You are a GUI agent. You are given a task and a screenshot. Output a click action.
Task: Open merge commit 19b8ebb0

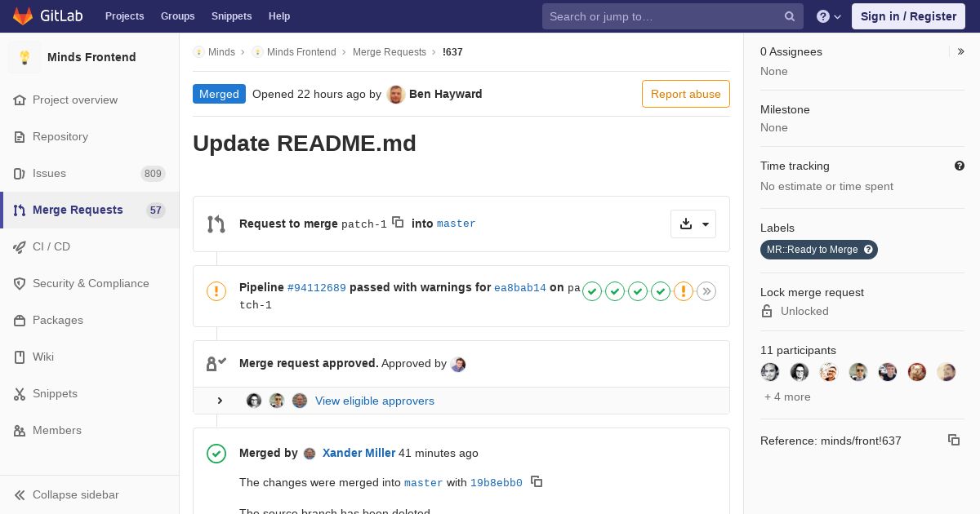(x=497, y=483)
